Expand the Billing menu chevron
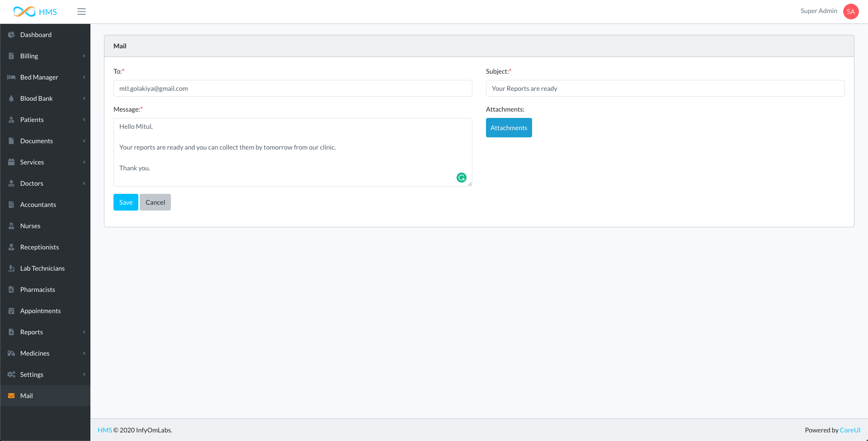The image size is (868, 441). click(x=84, y=56)
